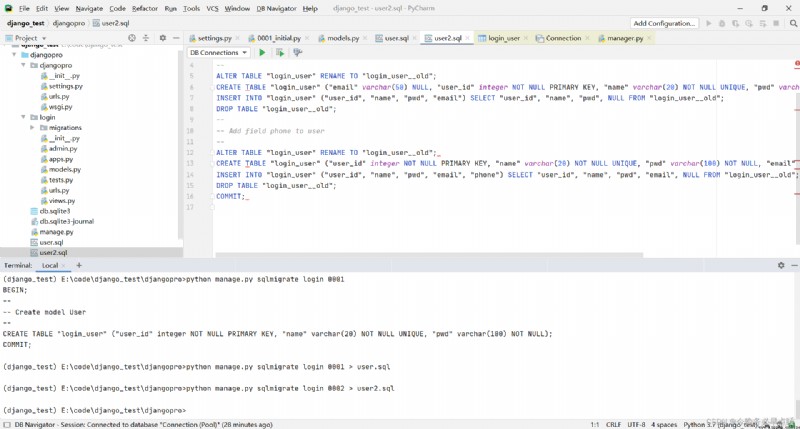Click the CRLF line separator indicator
The width and height of the screenshot is (800, 429).
click(x=613, y=424)
